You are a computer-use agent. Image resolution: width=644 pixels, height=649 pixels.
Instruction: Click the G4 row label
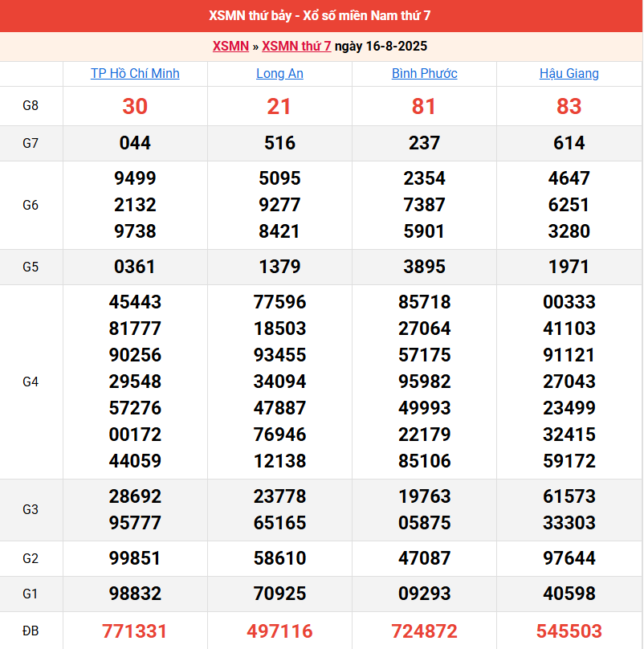tap(31, 382)
